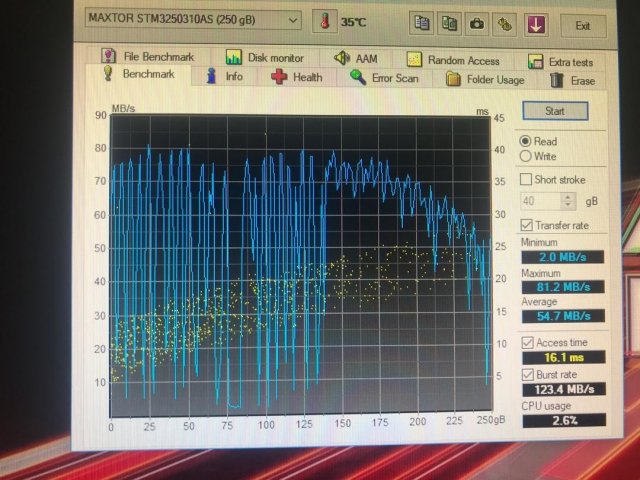Select the Read radio button
This screenshot has height=480, width=640.
pyautogui.click(x=526, y=141)
